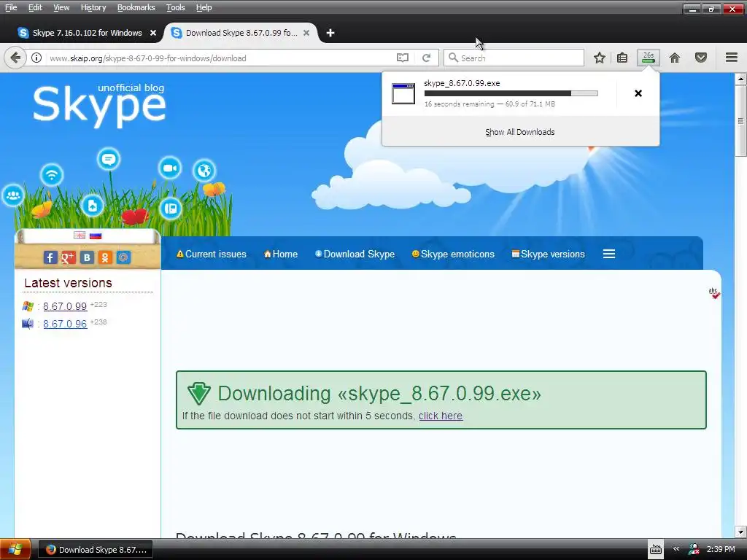
Task: Open the Mail.ru share icon
Action: [123, 257]
